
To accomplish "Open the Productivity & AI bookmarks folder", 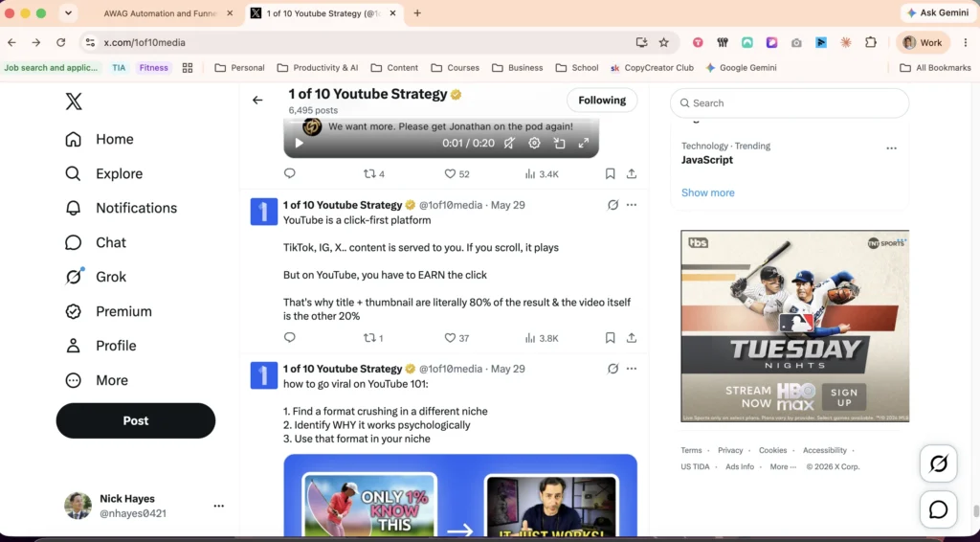I will pos(318,68).
